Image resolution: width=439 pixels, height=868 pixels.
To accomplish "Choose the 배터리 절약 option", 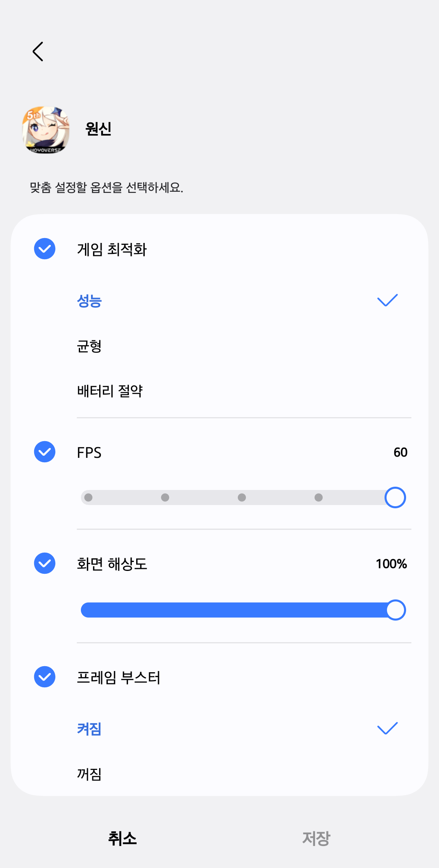I will tap(110, 391).
